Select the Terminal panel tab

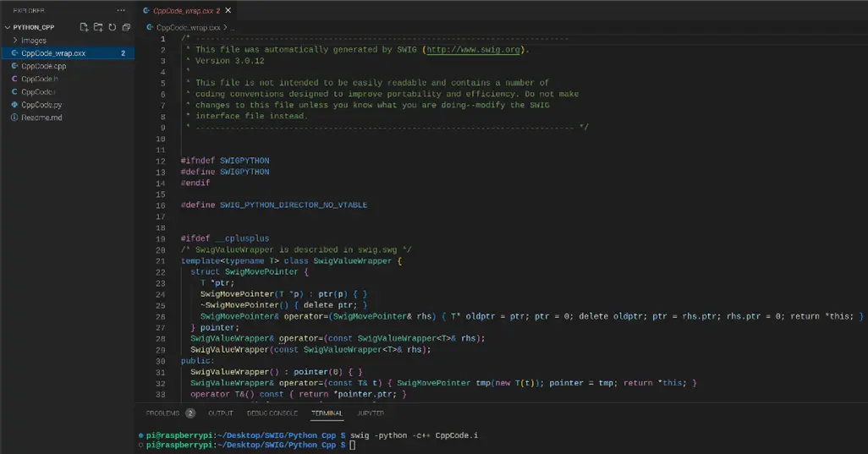(327, 413)
